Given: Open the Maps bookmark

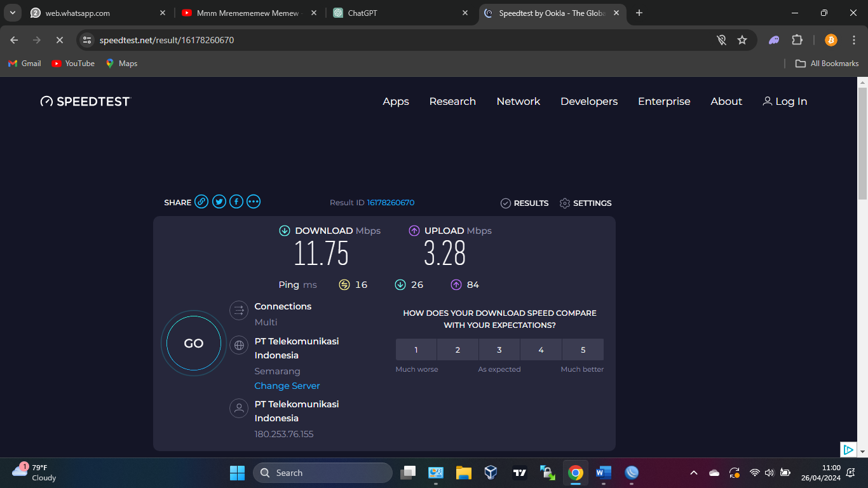Looking at the screenshot, I should click(121, 64).
